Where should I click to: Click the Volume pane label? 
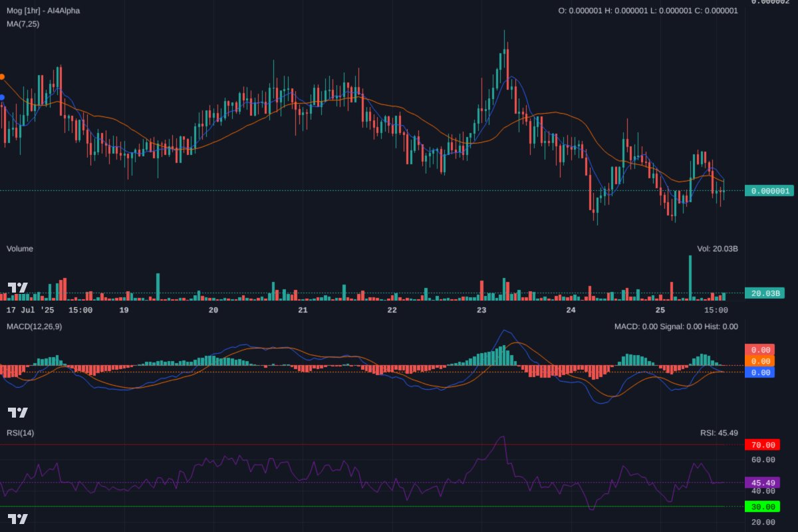[x=20, y=249]
